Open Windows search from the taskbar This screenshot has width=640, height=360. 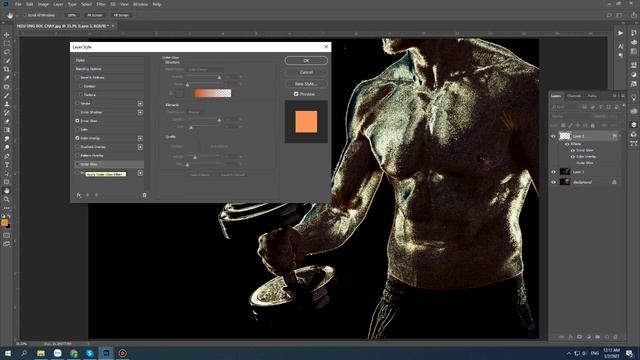[24, 353]
